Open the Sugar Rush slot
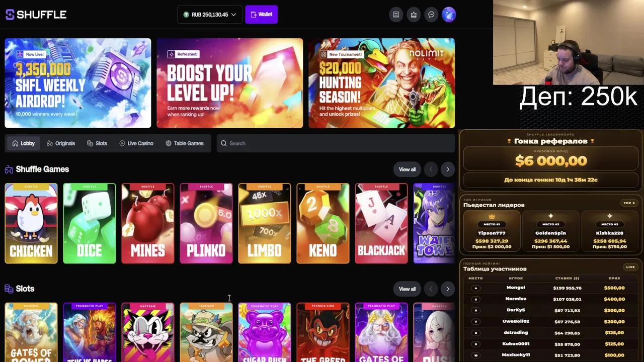This screenshot has width=644, height=362. (265, 332)
